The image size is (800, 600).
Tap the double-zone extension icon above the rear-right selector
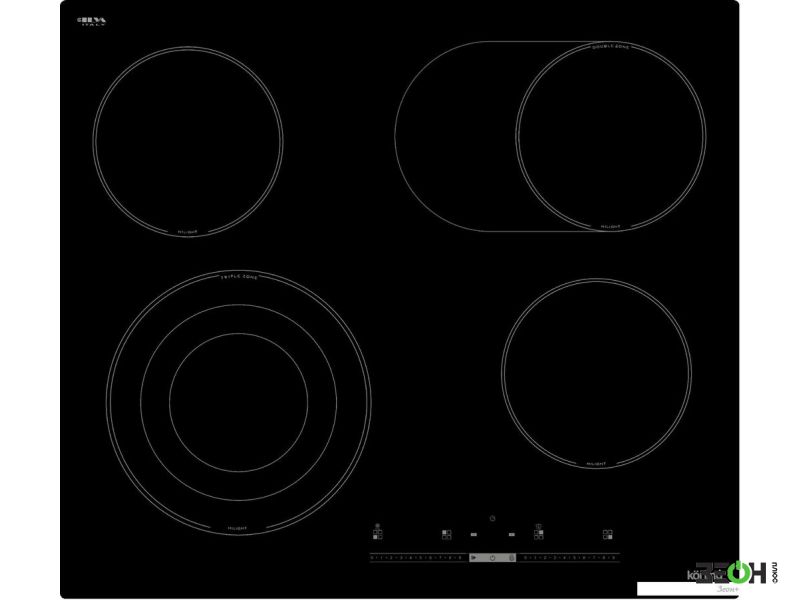click(538, 526)
